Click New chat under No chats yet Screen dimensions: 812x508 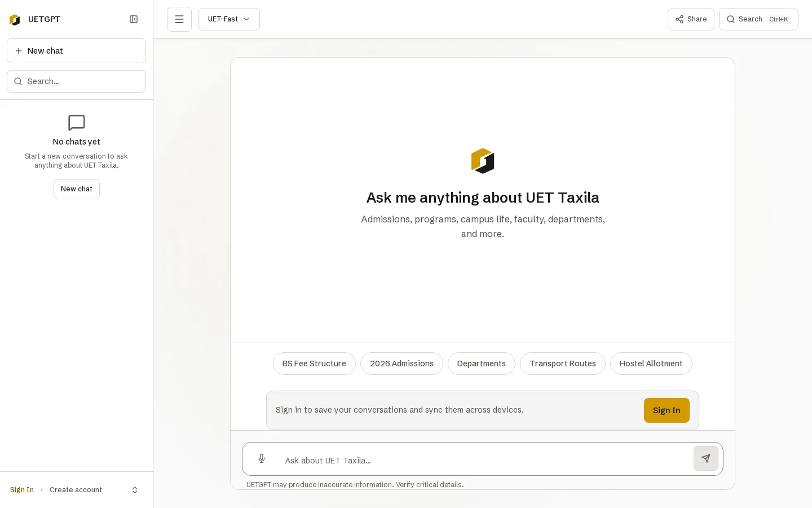click(77, 189)
